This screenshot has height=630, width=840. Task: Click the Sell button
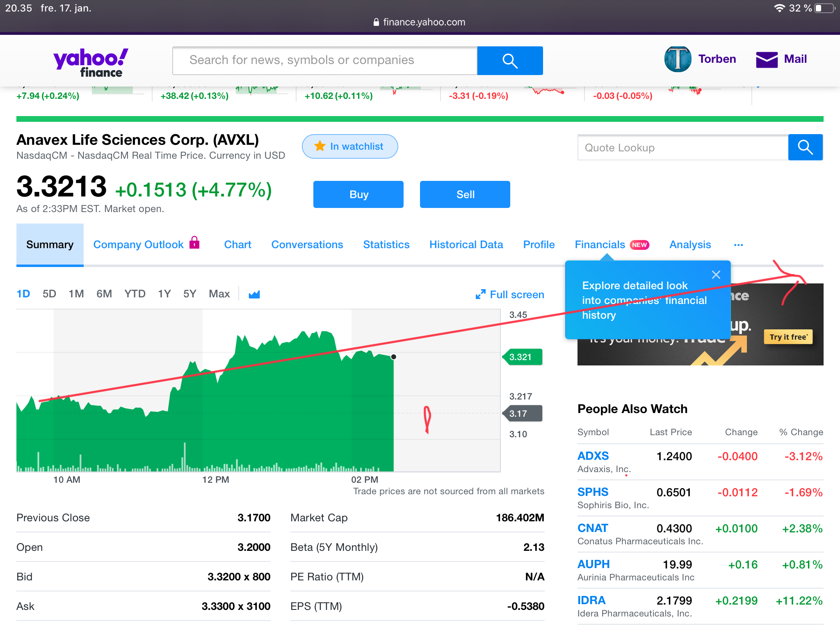point(465,194)
